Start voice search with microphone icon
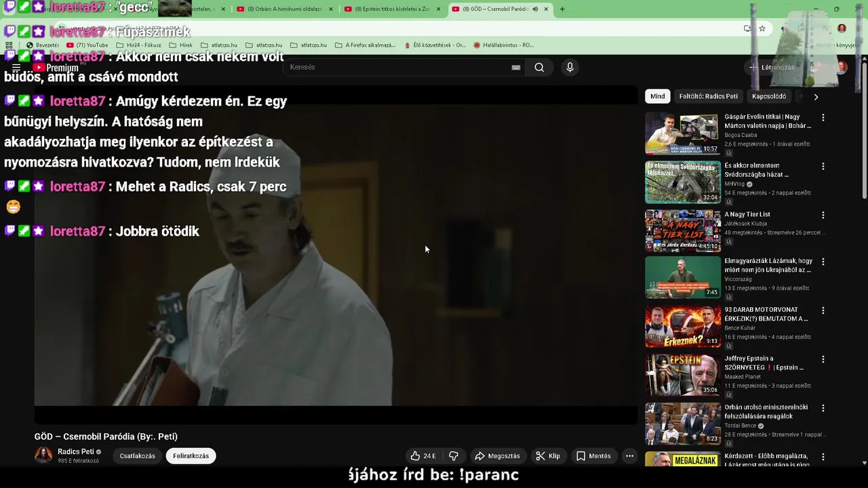Screen dimensions: 868x488 [x=570, y=67]
